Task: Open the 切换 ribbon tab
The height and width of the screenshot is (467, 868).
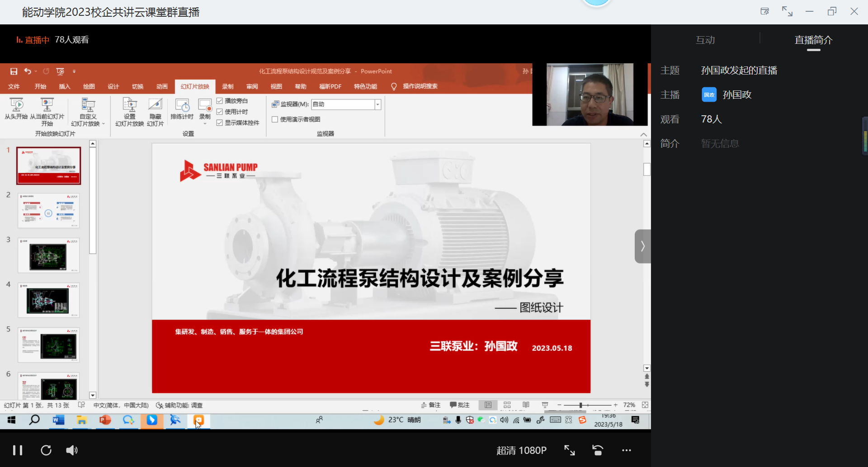Action: pyautogui.click(x=137, y=86)
